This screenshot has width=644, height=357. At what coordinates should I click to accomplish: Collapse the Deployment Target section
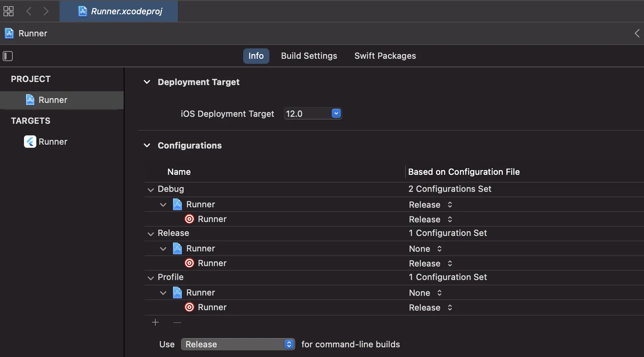147,82
